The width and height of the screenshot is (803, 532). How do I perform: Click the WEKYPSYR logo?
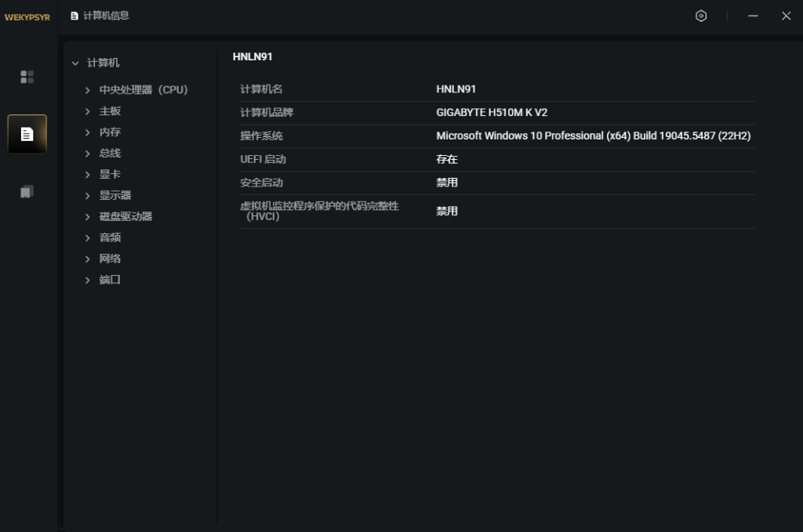(x=27, y=16)
